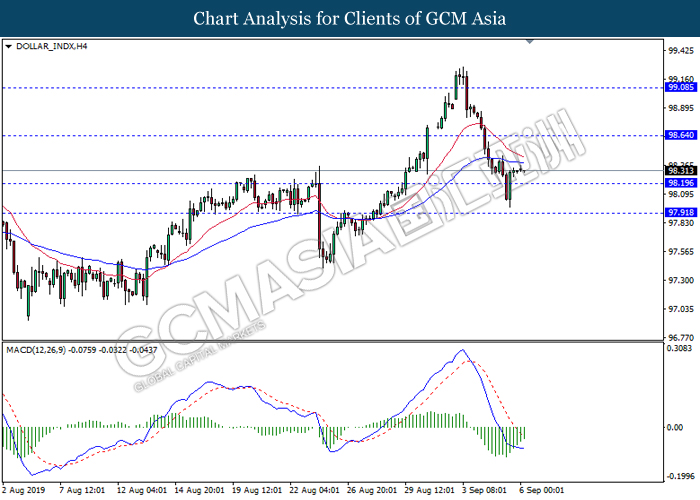
Task: Click the 96.770 price axis value
Action: click(681, 338)
